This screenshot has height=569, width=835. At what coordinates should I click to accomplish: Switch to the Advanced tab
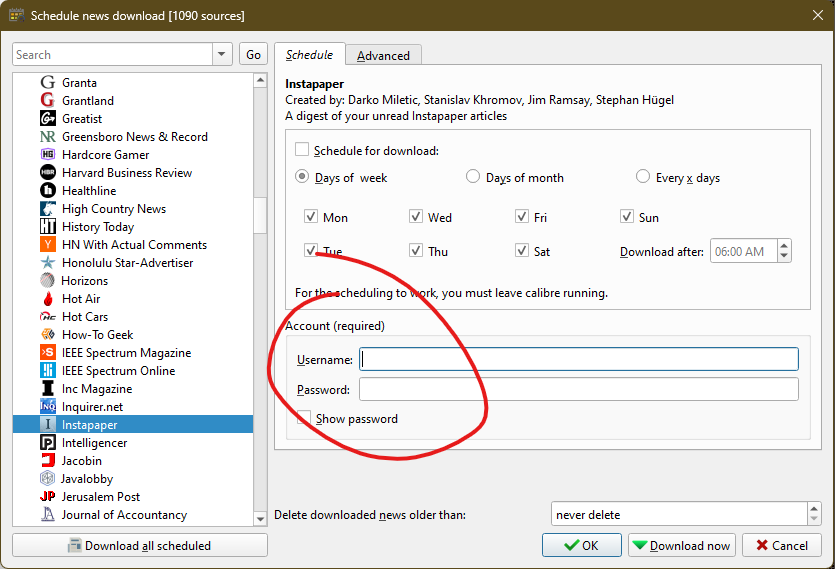[x=383, y=56]
